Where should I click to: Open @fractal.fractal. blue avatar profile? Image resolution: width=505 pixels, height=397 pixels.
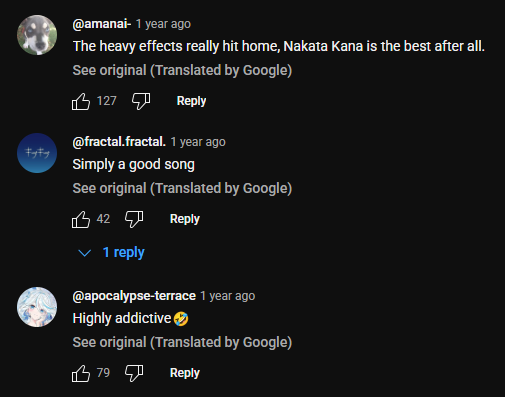pos(37,153)
